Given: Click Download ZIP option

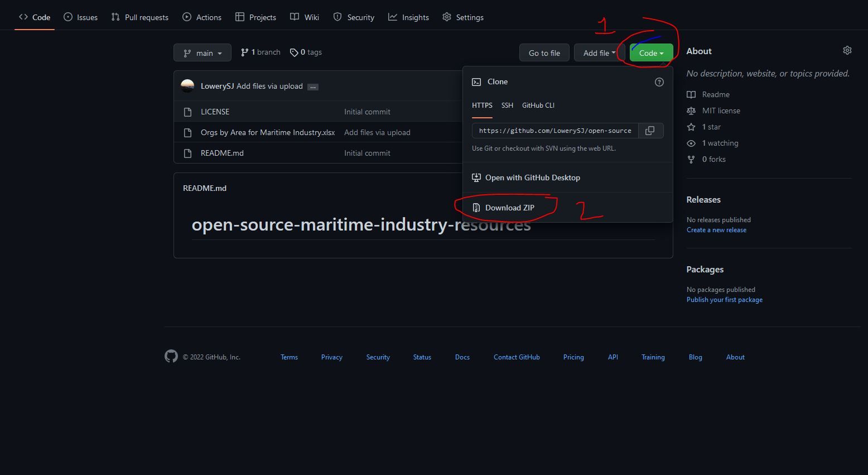Looking at the screenshot, I should [x=509, y=208].
